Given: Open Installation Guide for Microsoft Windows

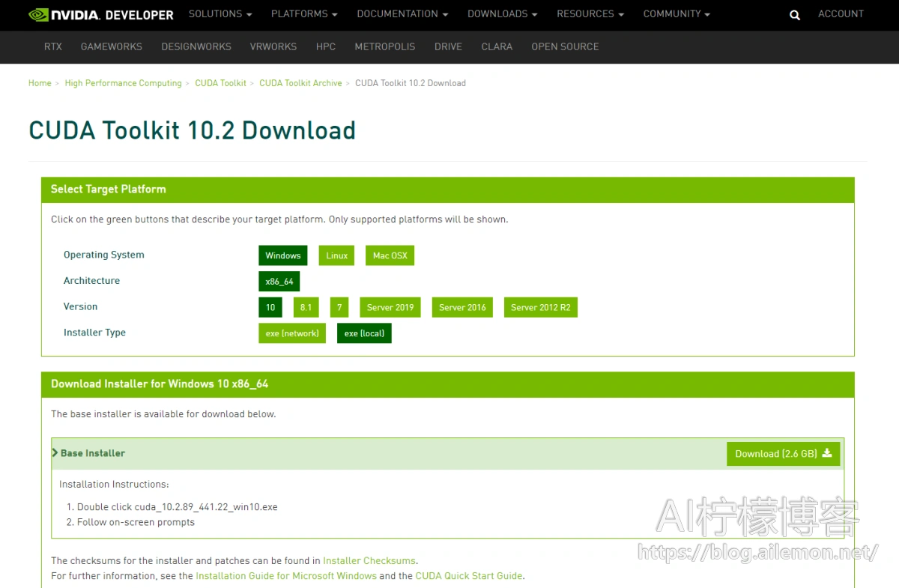Looking at the screenshot, I should click(286, 576).
